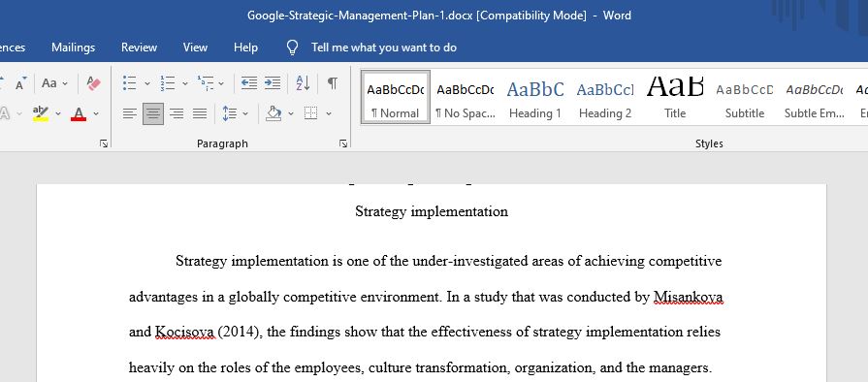Click the document title in title bar

439,16
